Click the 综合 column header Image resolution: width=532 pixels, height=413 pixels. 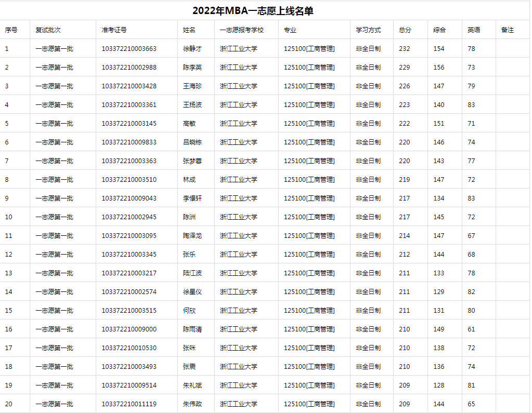tap(438, 30)
